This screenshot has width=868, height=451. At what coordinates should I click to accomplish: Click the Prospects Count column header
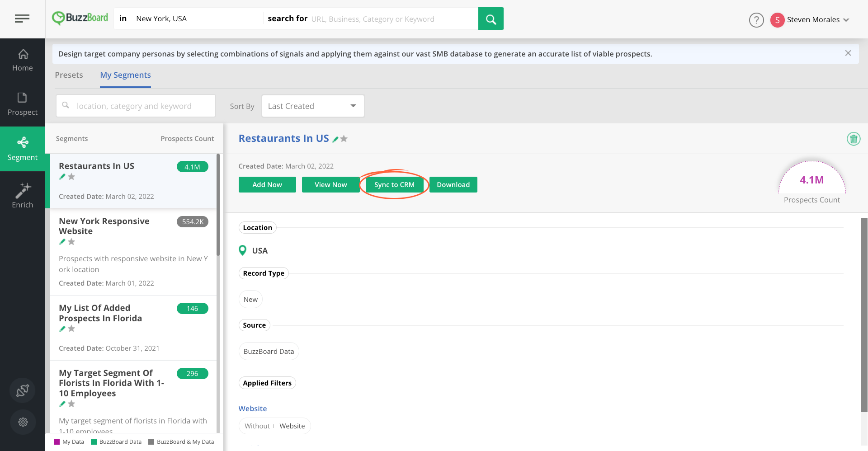pos(187,139)
